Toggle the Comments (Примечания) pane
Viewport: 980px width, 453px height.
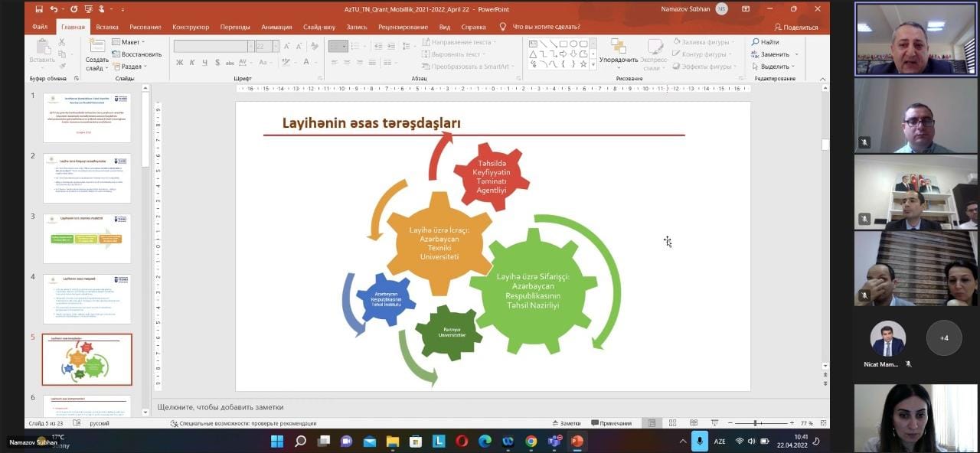[611, 423]
